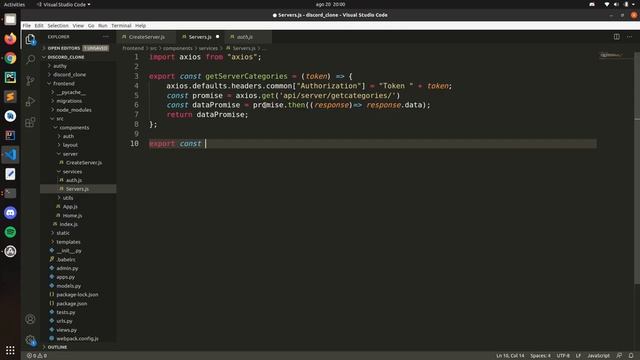
Task: Expand the discord_clone subfolder
Action: (x=69, y=75)
